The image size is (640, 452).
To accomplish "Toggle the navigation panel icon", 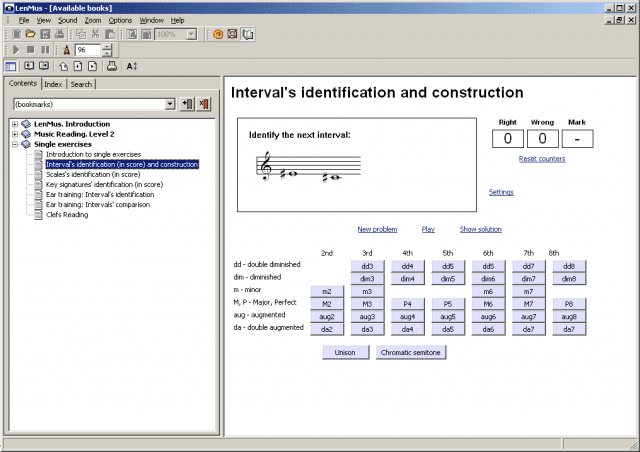I will click(11, 65).
